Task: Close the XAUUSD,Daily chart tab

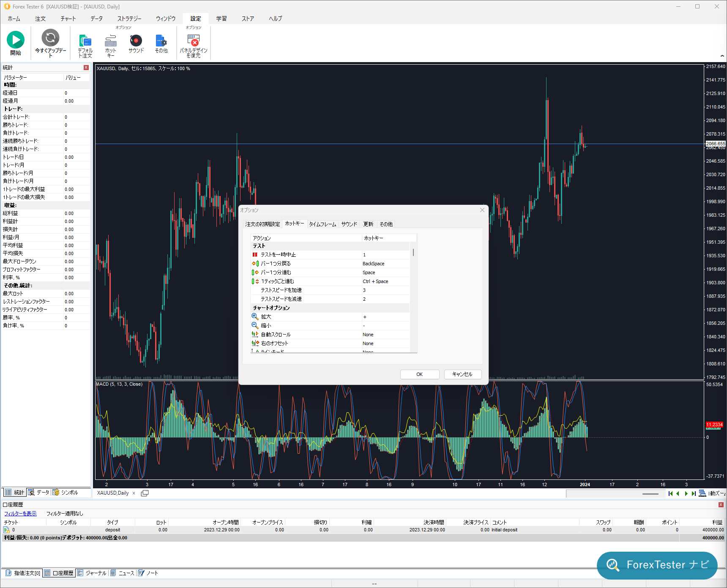Action: tap(134, 493)
